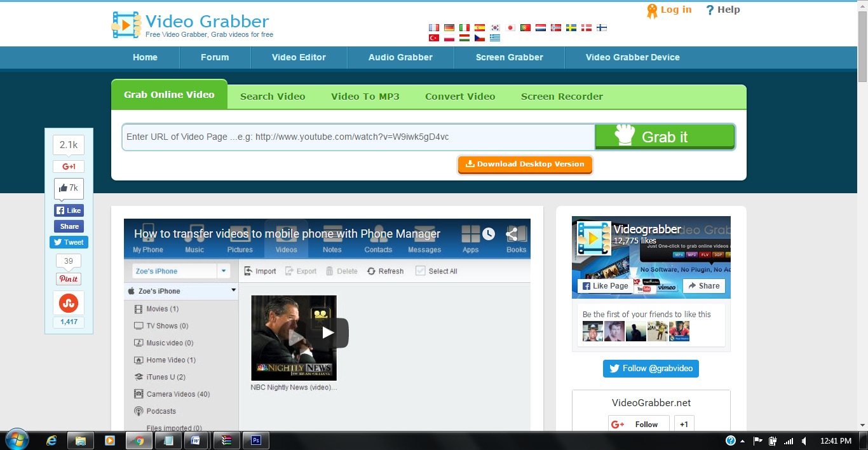868x450 pixels.
Task: Select the Norwegian flag language
Action: pos(556,28)
